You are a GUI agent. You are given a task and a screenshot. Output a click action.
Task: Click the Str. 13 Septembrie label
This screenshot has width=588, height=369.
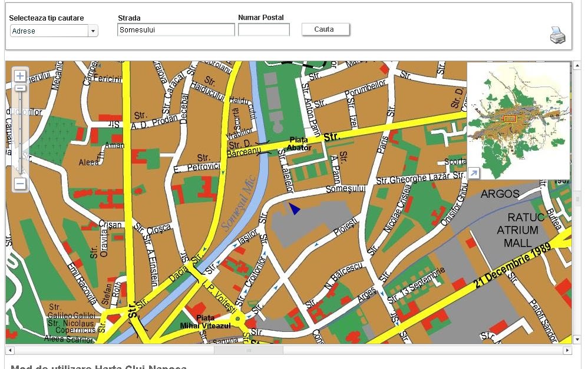tap(416, 285)
